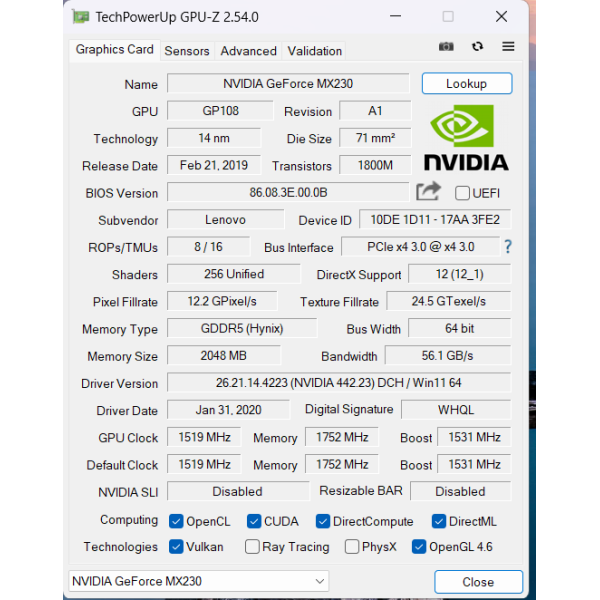Switch to the Advanced tab

(248, 51)
